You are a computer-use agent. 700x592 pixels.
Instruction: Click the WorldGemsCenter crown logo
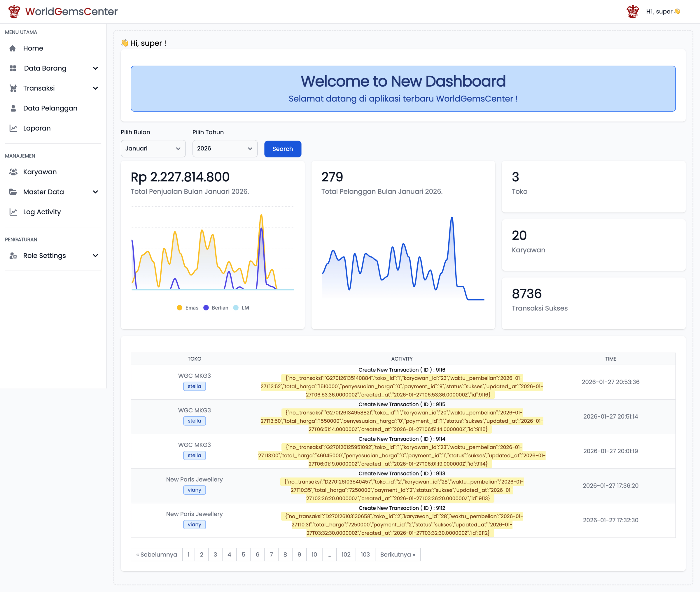click(14, 11)
